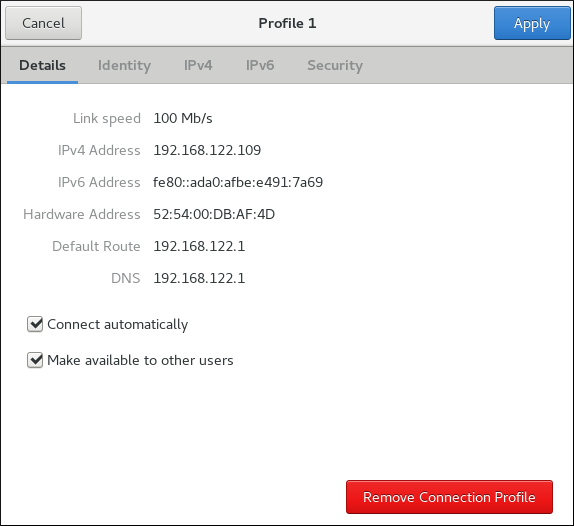This screenshot has height=526, width=574.
Task: Click the IPv4 Address label
Action: point(99,150)
